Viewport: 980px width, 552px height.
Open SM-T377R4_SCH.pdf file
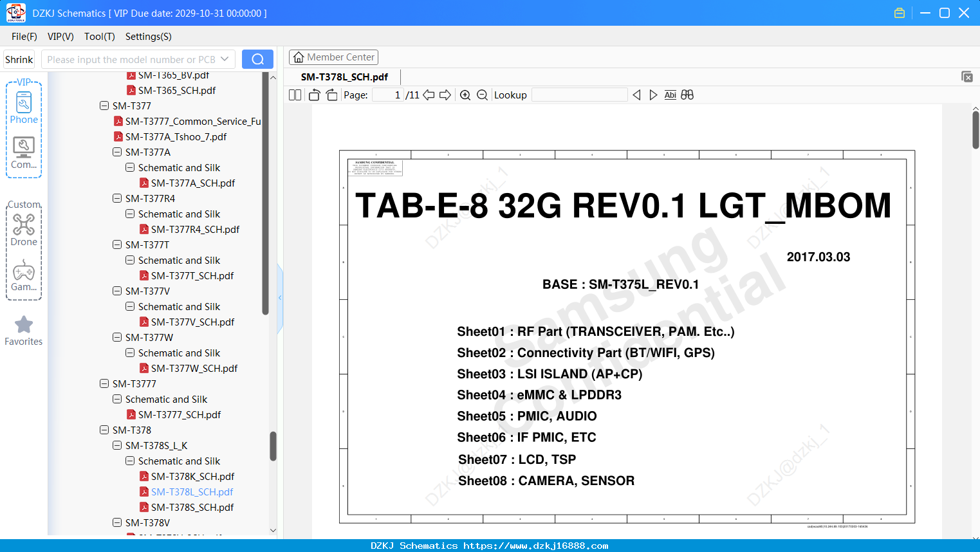click(x=195, y=229)
